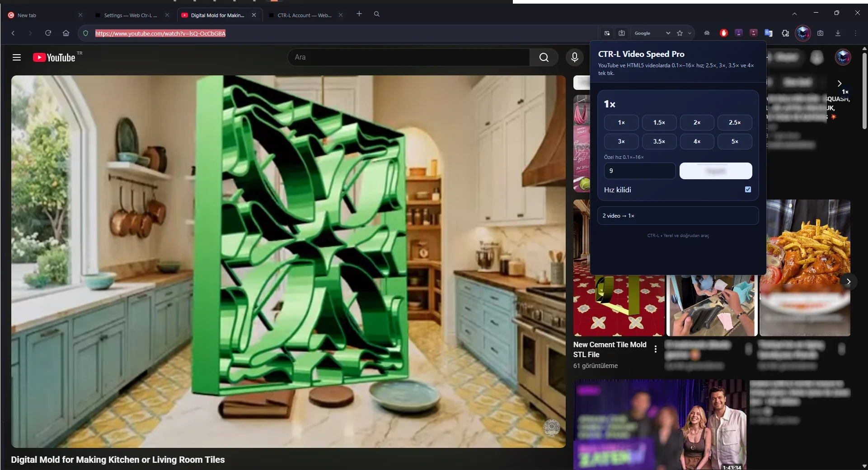Open a new tab with plus button

click(359, 14)
